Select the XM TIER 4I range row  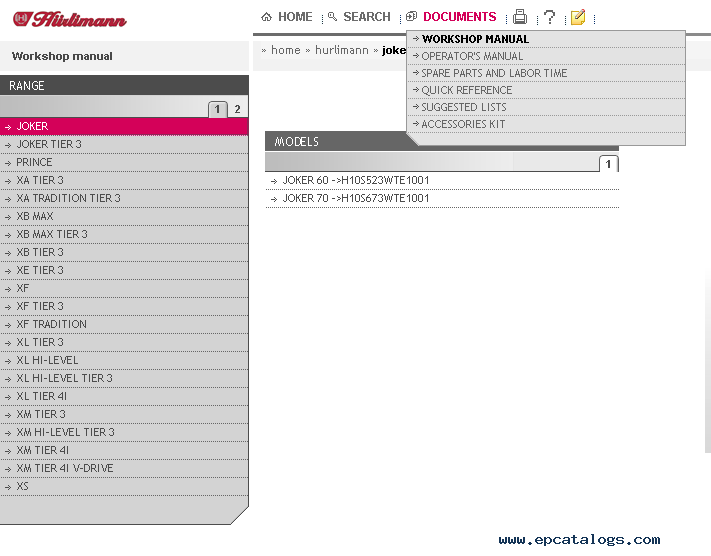(124, 450)
